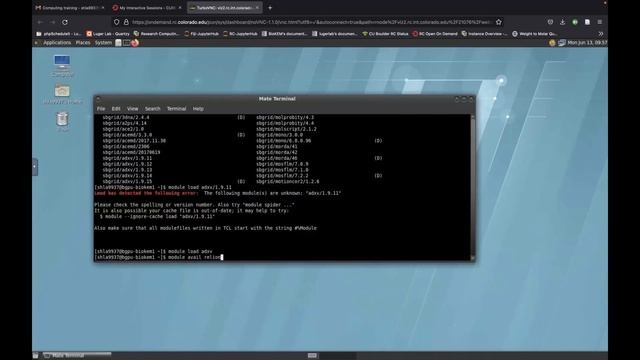640x360 pixels.
Task: Open the file manager launcher in MATE panel
Action: point(118,42)
